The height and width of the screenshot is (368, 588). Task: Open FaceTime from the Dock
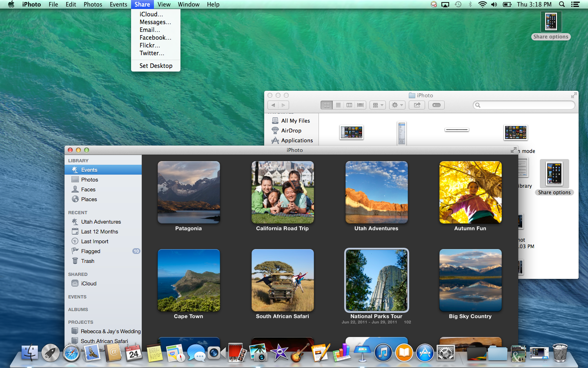coord(216,352)
